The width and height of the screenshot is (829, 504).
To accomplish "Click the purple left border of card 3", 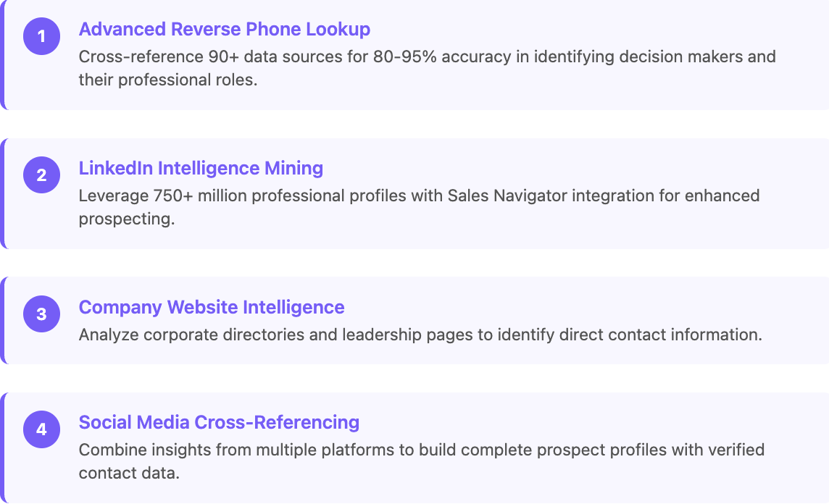I will pyautogui.click(x=2, y=320).
